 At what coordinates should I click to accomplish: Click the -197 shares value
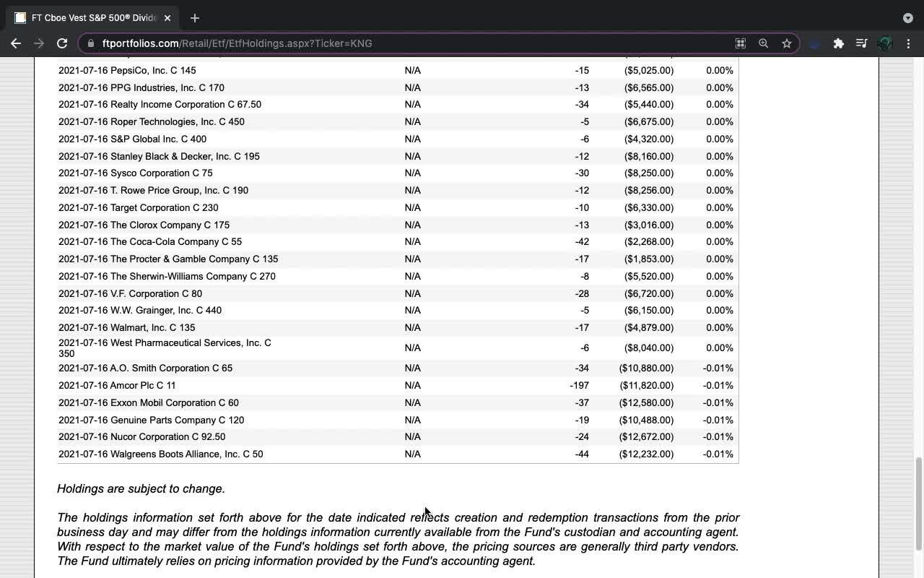[x=579, y=385]
